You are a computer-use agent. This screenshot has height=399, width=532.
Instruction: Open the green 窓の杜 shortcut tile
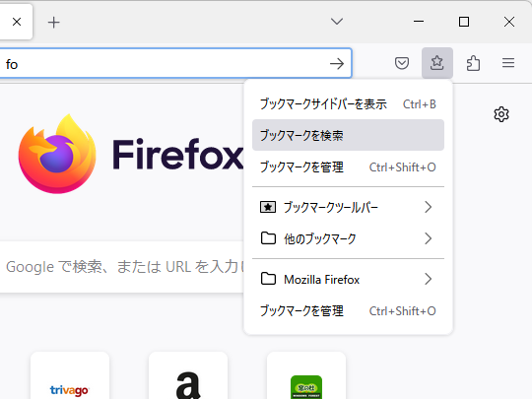(x=306, y=375)
